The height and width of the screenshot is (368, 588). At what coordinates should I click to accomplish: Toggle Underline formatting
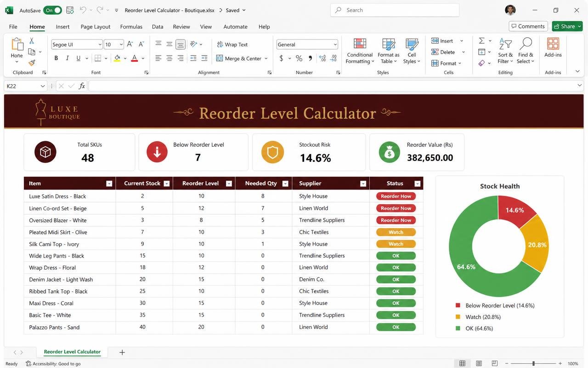(79, 58)
